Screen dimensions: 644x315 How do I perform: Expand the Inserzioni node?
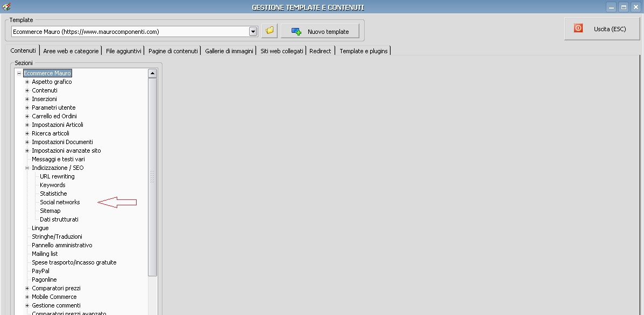[27, 99]
